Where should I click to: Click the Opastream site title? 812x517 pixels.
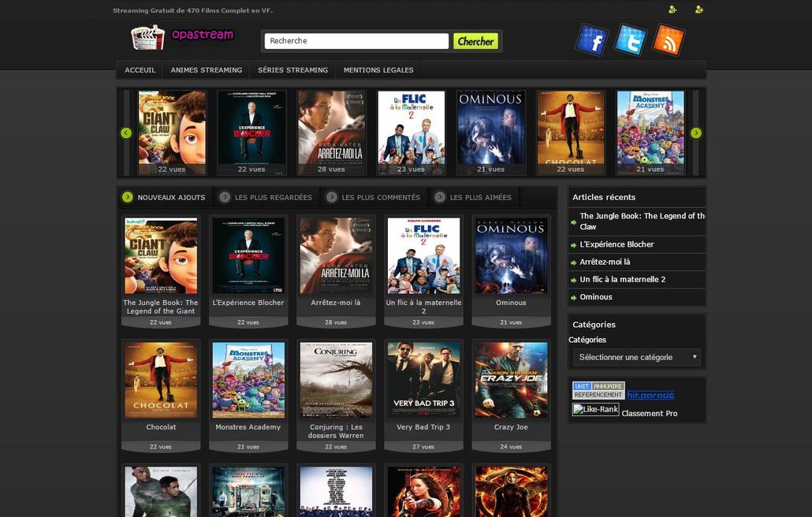click(203, 35)
